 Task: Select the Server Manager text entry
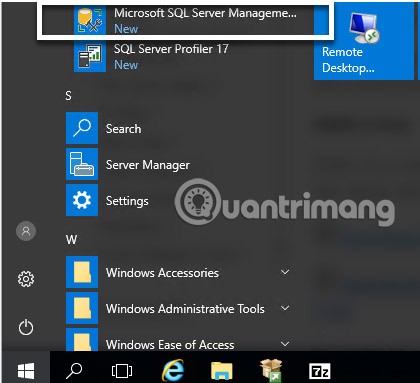click(x=148, y=165)
